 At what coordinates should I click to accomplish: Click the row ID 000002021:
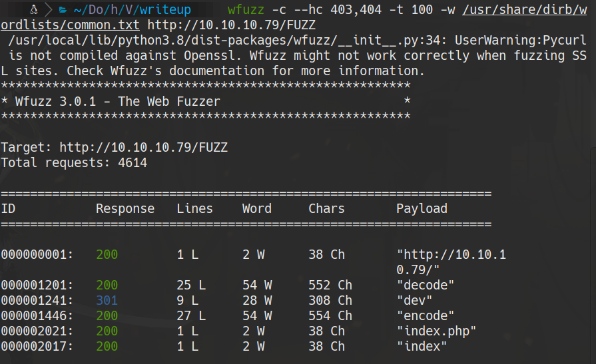coord(37,331)
